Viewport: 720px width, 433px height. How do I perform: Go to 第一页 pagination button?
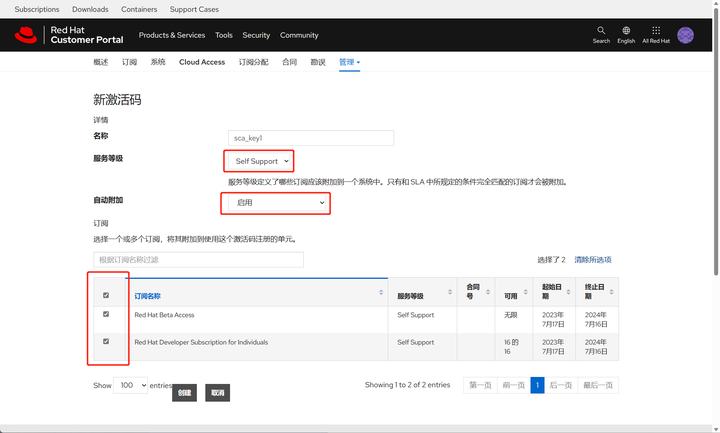[480, 385]
